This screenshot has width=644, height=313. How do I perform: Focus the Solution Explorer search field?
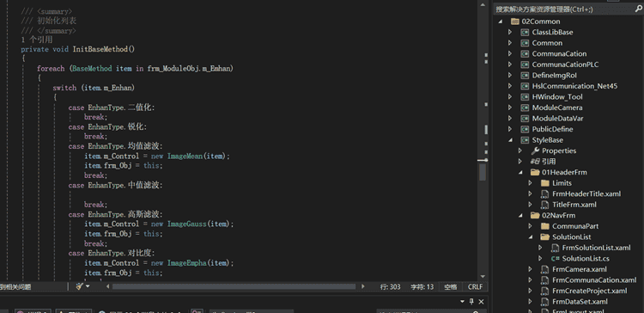click(563, 9)
